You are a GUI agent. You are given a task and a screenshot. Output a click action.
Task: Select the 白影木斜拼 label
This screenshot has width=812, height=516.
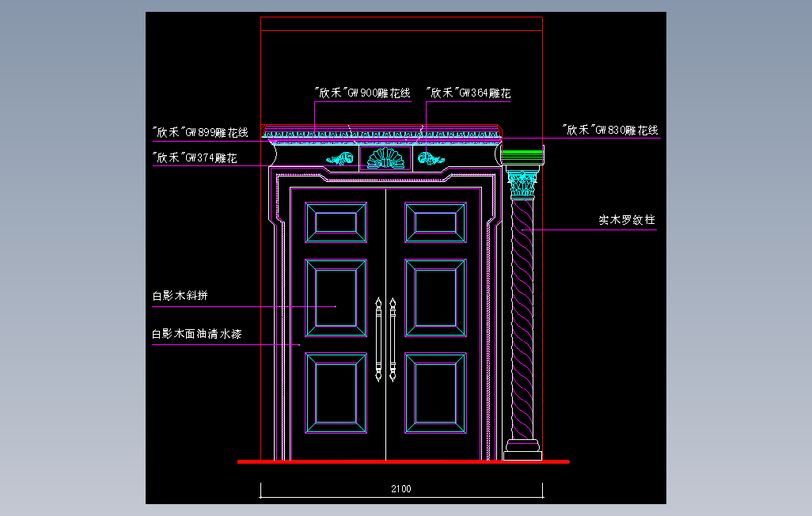(180, 295)
